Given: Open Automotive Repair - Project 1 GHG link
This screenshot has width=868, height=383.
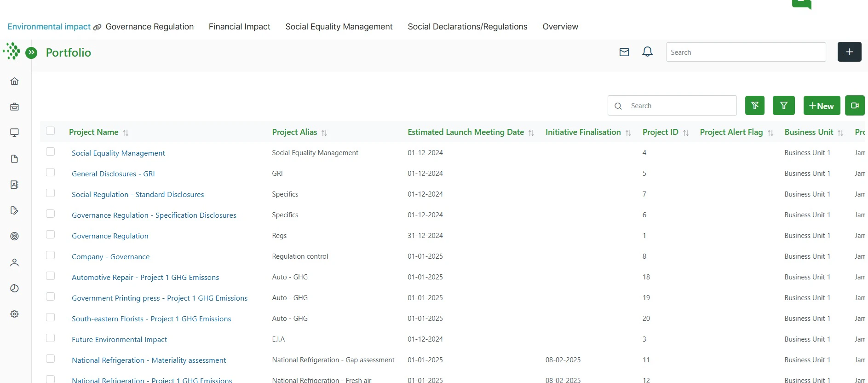Looking at the screenshot, I should (x=145, y=277).
